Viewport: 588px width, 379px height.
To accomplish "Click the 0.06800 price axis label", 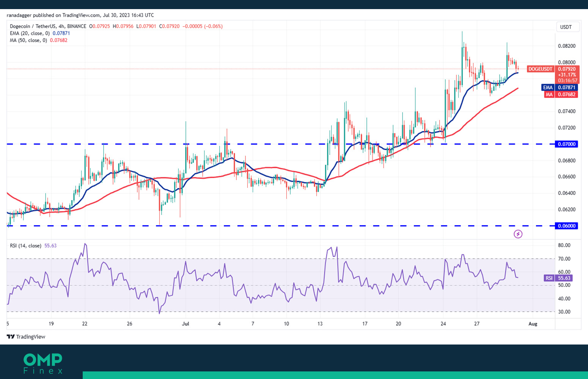I will coord(567,160).
